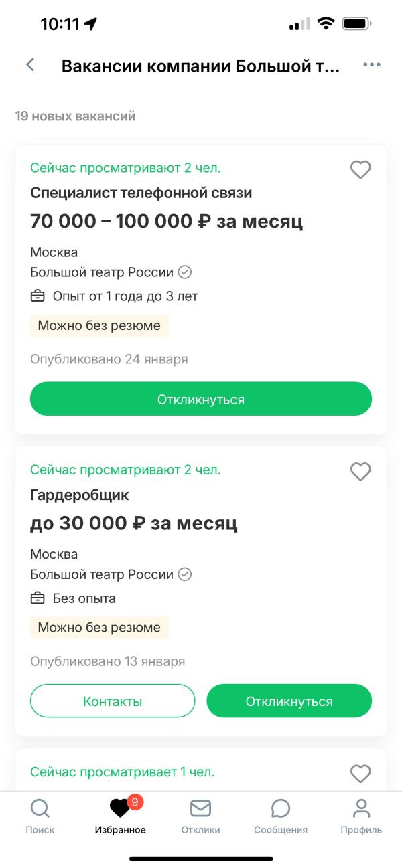The image size is (402, 868).
Task: Open the three-dots more options menu
Action: click(x=372, y=65)
